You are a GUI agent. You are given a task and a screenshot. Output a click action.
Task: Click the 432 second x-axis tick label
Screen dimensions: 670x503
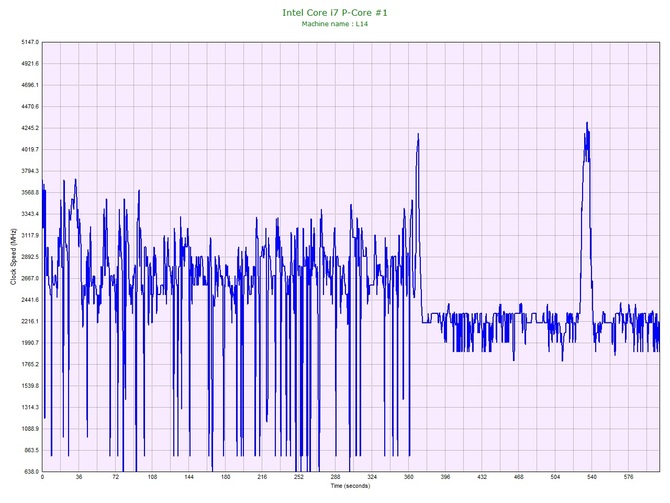[482, 477]
